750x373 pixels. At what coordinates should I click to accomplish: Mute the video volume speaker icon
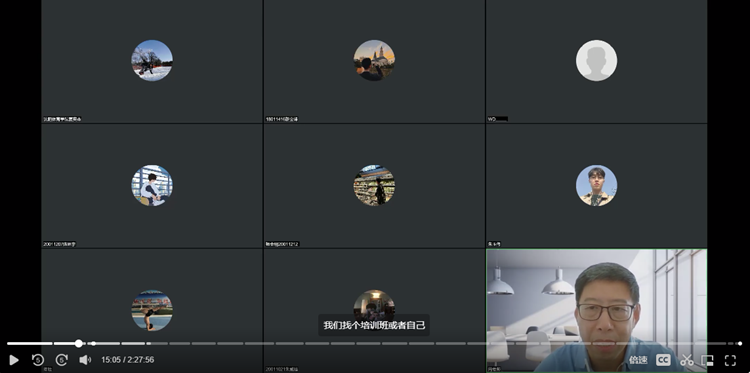tap(85, 360)
